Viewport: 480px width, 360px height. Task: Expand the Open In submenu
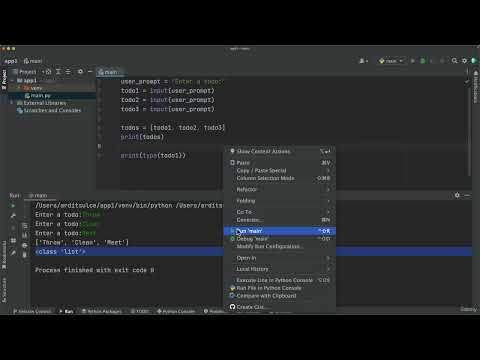click(280, 258)
